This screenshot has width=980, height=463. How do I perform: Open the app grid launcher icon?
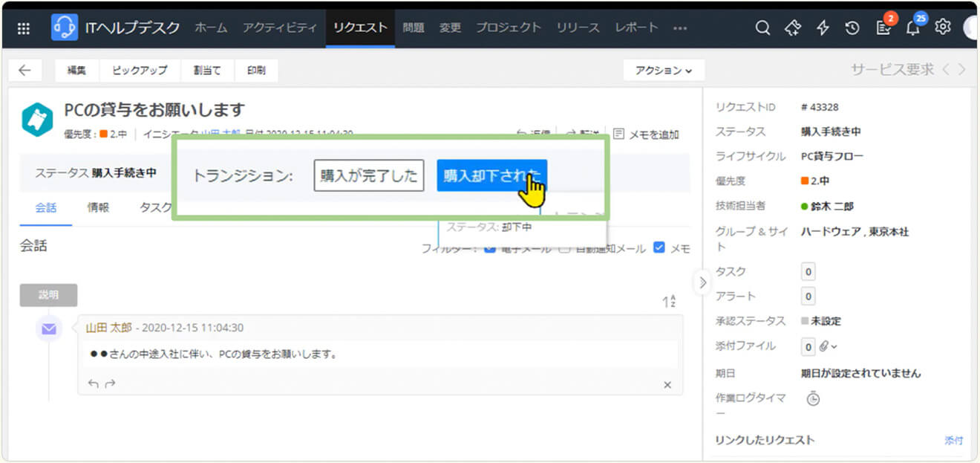coord(24,28)
